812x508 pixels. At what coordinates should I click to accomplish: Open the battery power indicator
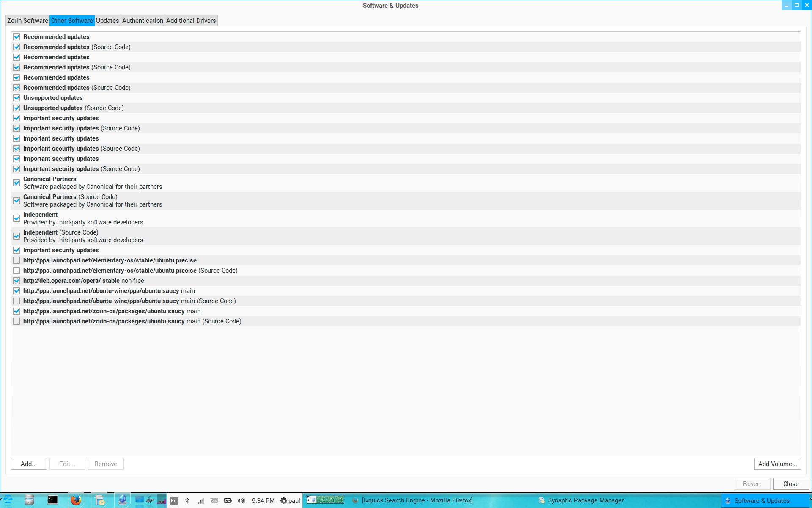pos(228,501)
